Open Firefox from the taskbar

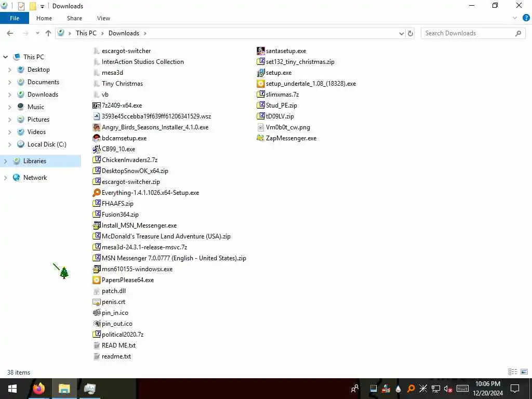pyautogui.click(x=38, y=389)
